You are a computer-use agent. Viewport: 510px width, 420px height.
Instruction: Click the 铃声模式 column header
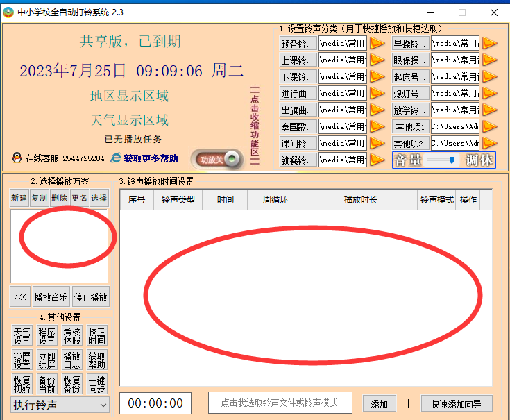point(436,200)
